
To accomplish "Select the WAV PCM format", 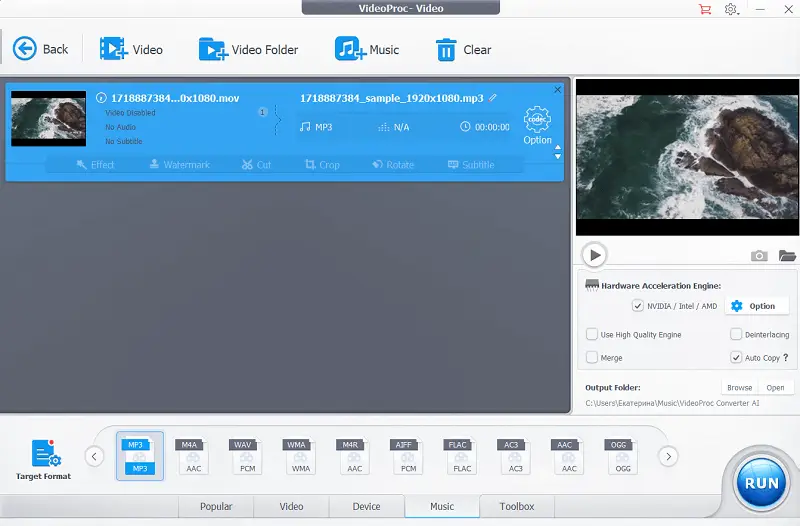I will point(247,456).
